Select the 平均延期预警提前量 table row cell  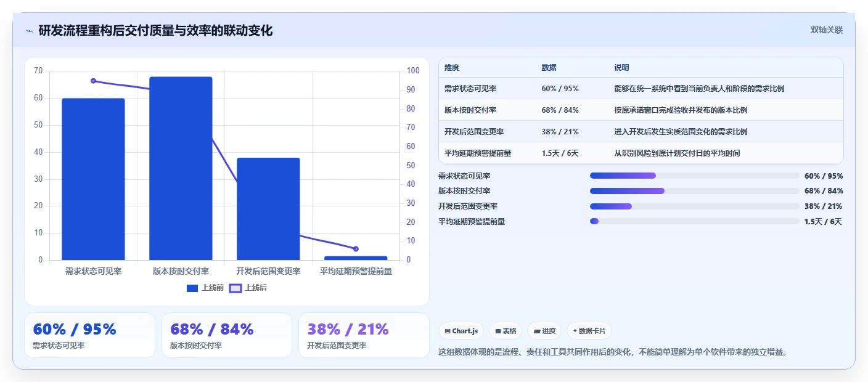point(478,153)
